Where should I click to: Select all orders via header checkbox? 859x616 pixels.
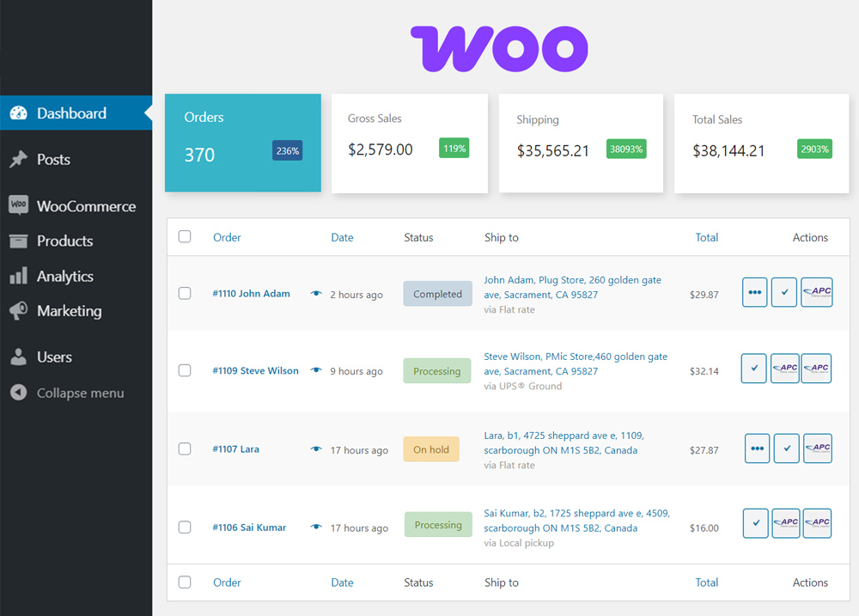click(x=185, y=237)
